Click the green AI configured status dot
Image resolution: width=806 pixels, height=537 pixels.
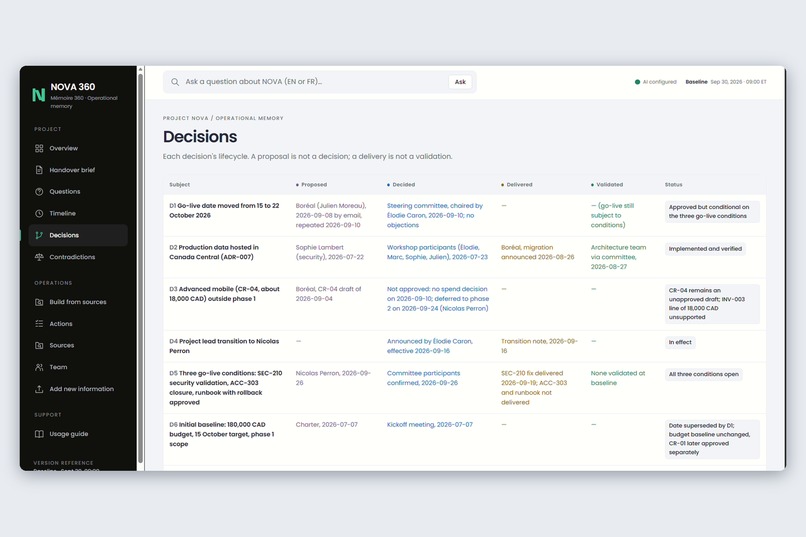(637, 82)
